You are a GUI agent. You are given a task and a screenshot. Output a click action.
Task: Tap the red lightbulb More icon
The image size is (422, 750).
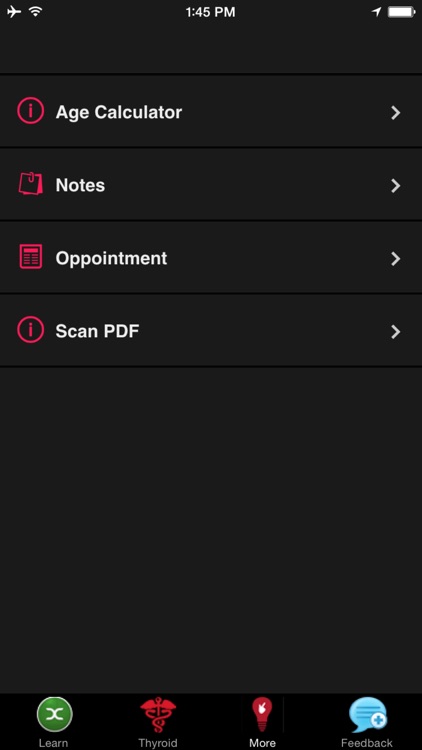pos(262,714)
